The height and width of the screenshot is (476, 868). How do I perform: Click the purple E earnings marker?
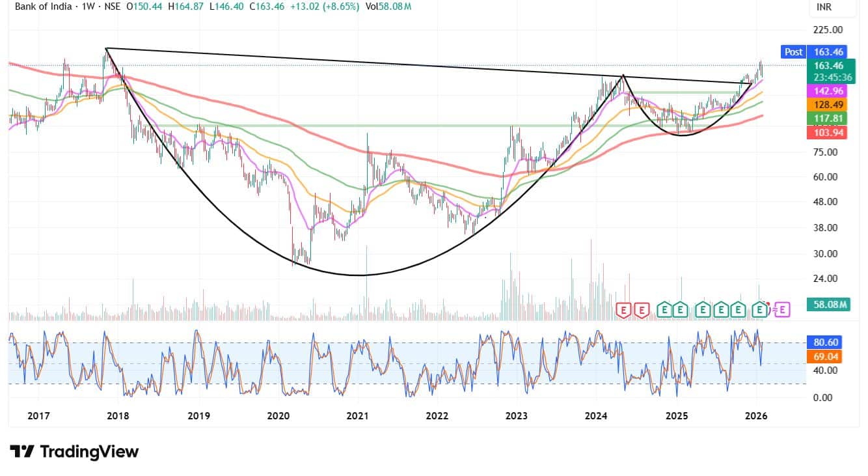tap(782, 310)
